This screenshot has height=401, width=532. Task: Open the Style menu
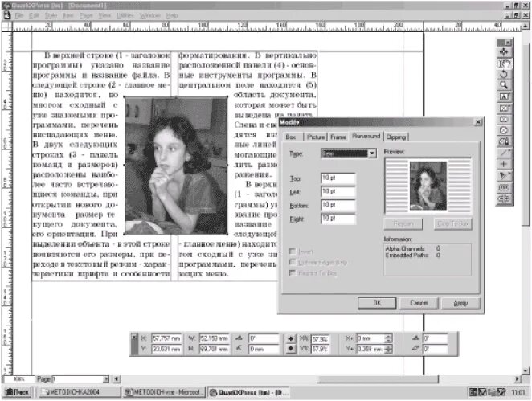click(x=51, y=15)
